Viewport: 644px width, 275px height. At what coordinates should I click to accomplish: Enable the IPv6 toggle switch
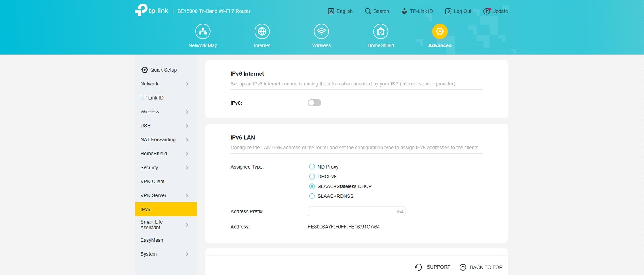click(314, 103)
